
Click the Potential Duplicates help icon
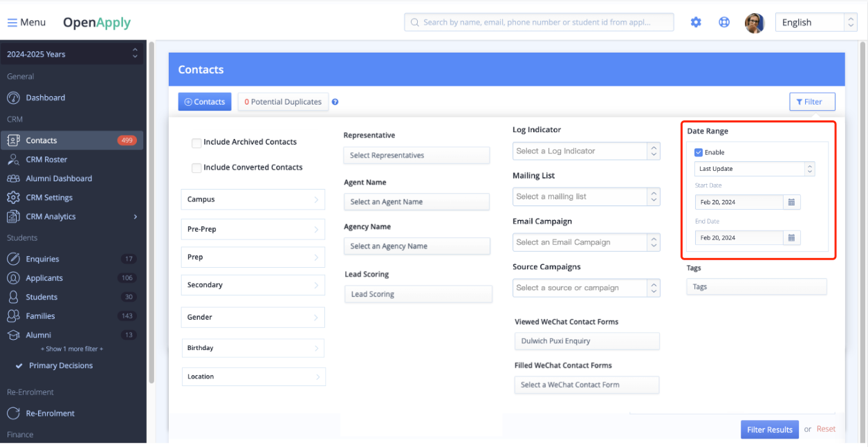[335, 102]
